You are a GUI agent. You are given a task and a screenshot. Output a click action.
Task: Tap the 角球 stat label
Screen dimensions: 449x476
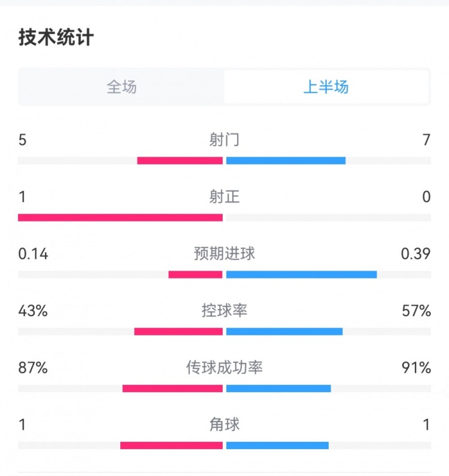224,425
